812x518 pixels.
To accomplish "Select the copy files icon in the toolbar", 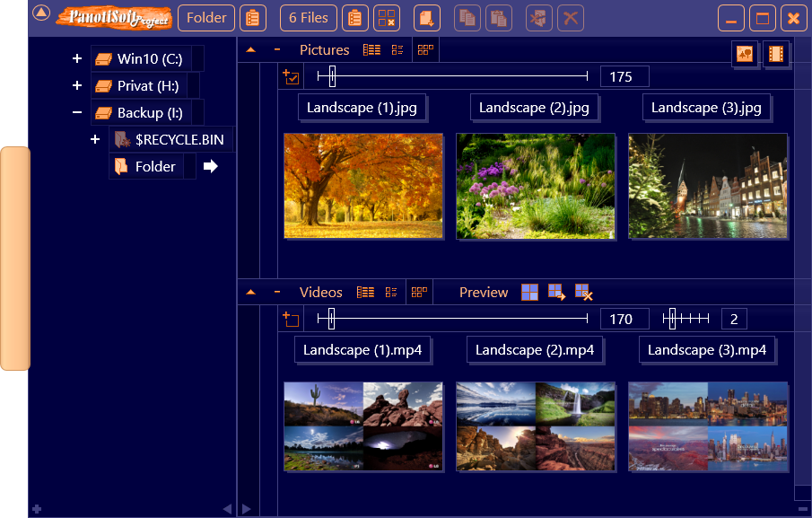I will (467, 17).
